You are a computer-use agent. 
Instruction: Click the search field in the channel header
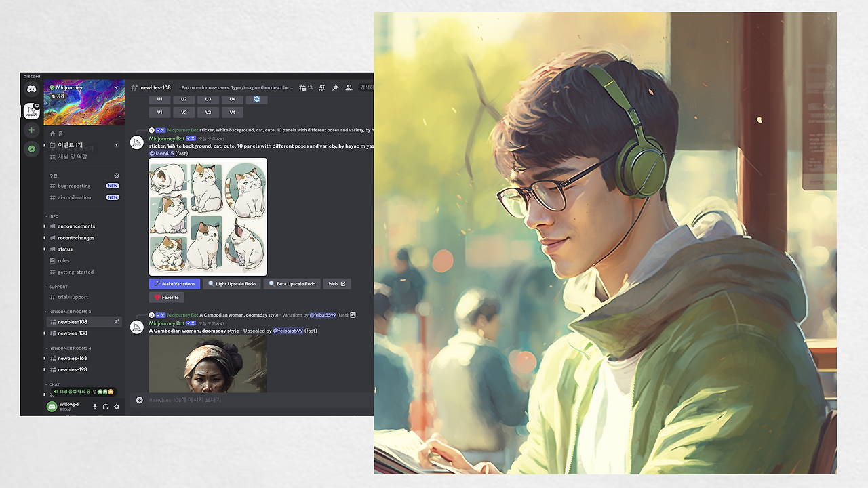pos(366,87)
